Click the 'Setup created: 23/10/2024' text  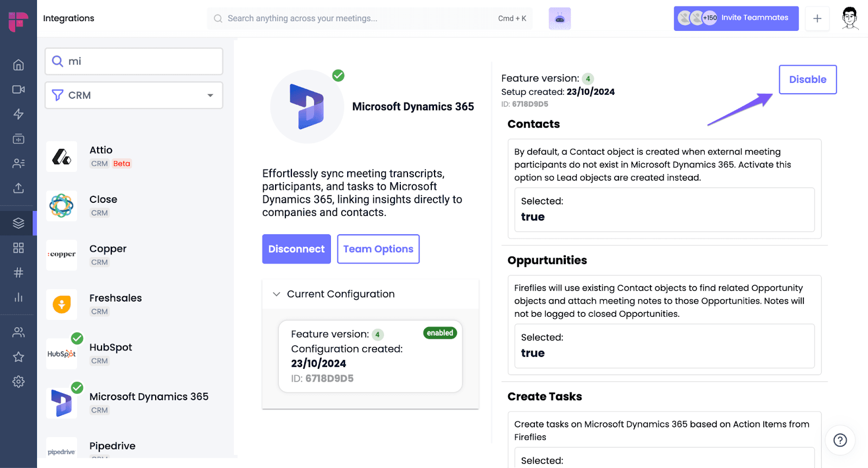pos(558,92)
